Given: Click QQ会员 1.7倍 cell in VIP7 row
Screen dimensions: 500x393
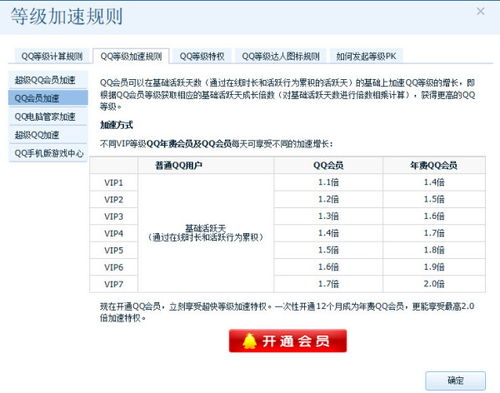Looking at the screenshot, I should coord(328,284).
